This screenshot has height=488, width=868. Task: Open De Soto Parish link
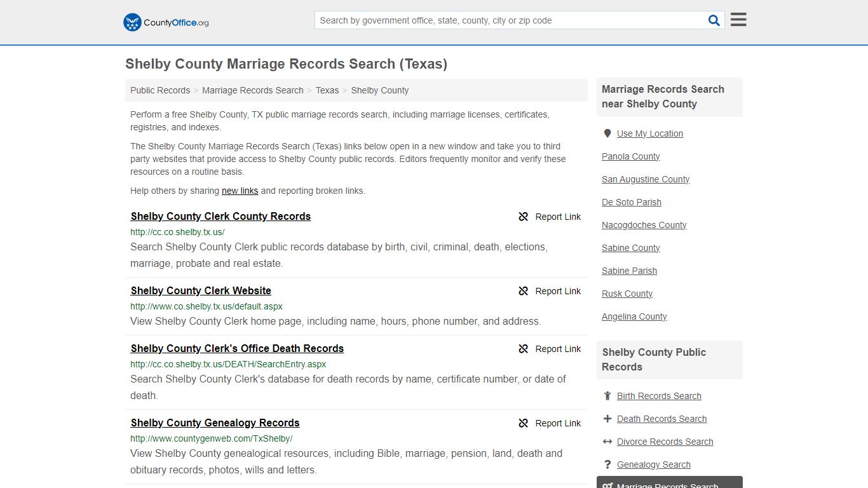click(632, 202)
